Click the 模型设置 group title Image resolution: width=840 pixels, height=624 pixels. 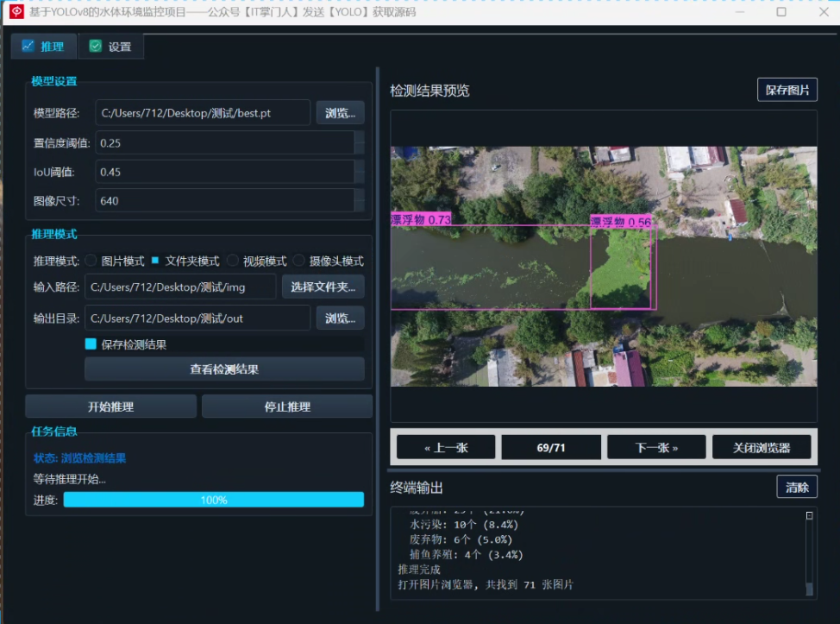point(54,81)
